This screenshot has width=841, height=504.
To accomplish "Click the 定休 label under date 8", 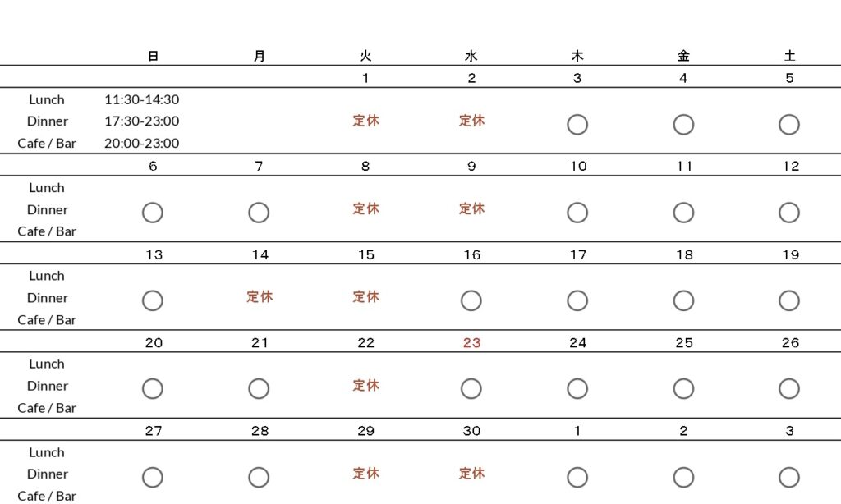I will [x=365, y=208].
